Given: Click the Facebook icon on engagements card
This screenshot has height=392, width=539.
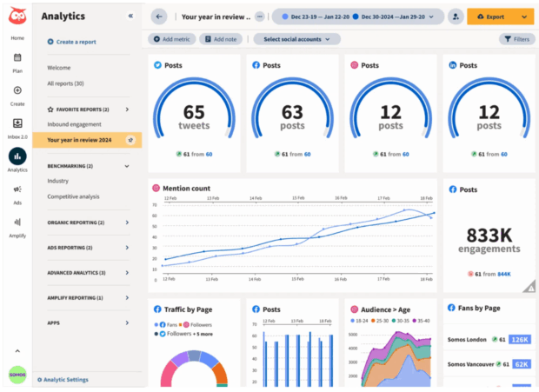Looking at the screenshot, I should 453,189.
